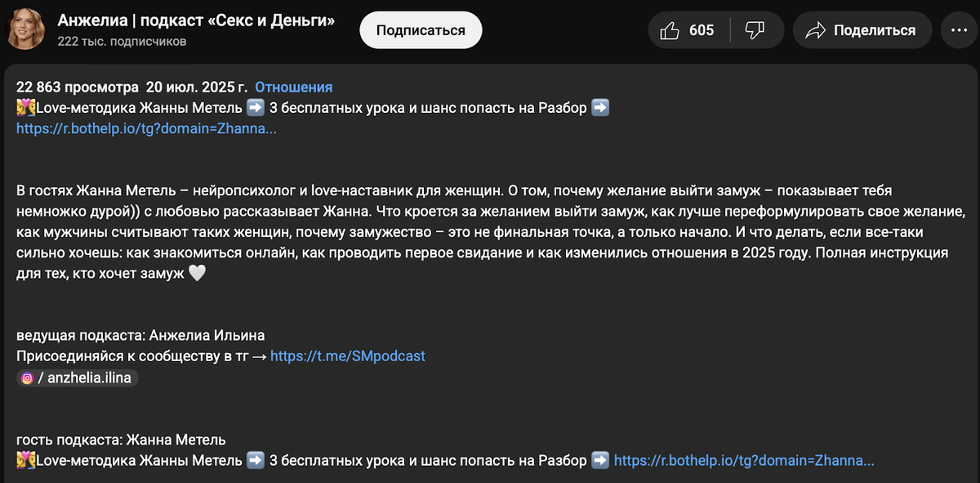Click the 222 тыс. подписчиков subscriber count

tap(111, 39)
